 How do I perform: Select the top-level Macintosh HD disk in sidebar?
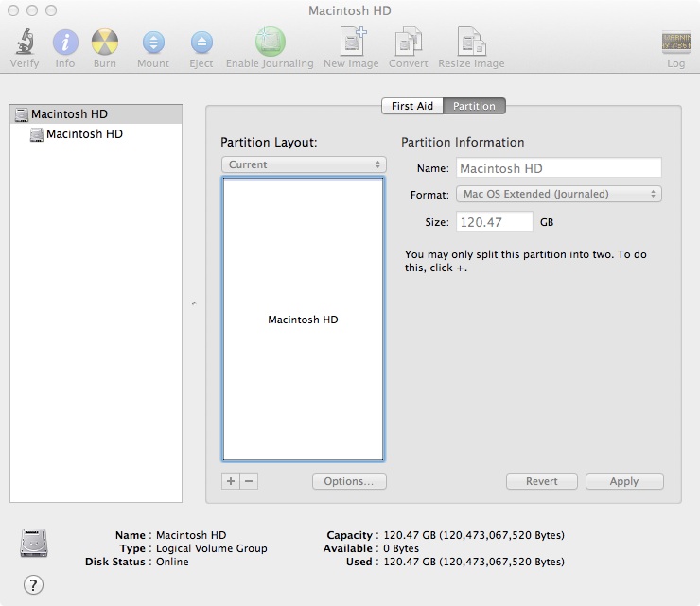(96, 114)
